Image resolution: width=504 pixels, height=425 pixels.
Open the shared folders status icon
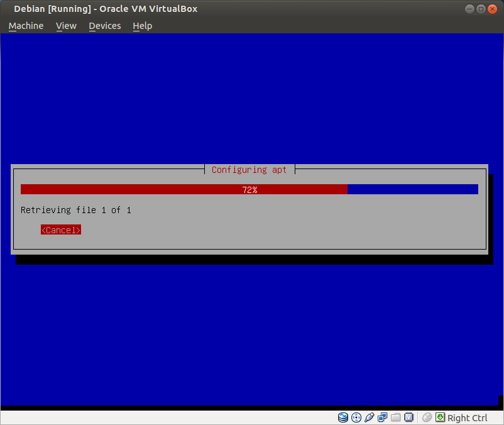pyautogui.click(x=395, y=417)
